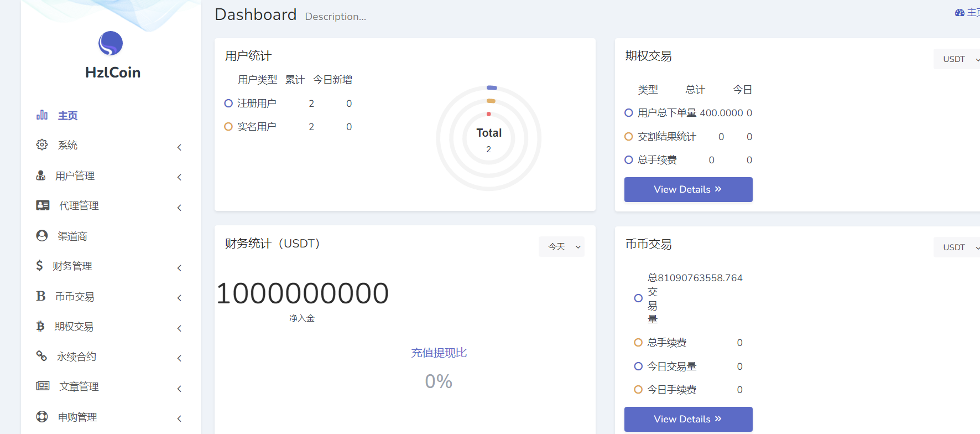Viewport: 980px width, 434px height.
Task: Click the bitcoin icon beside 期权交易
Action: [x=40, y=326]
